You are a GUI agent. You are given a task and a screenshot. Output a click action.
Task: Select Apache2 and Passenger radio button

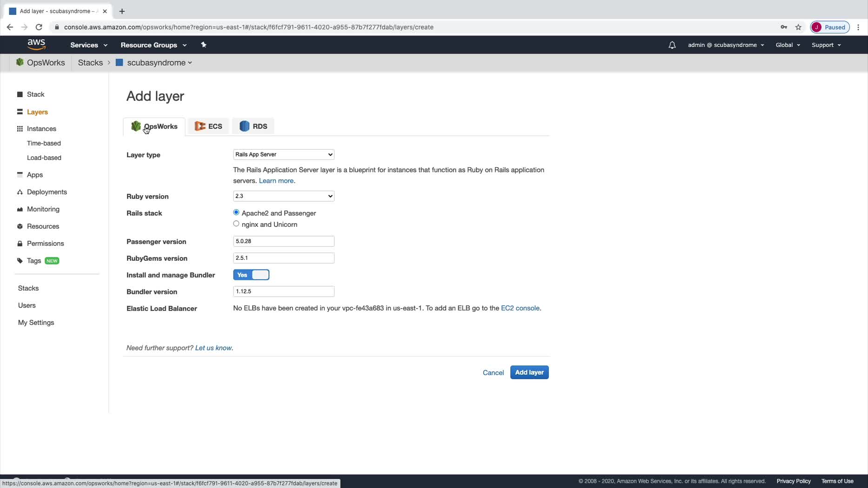coord(236,212)
